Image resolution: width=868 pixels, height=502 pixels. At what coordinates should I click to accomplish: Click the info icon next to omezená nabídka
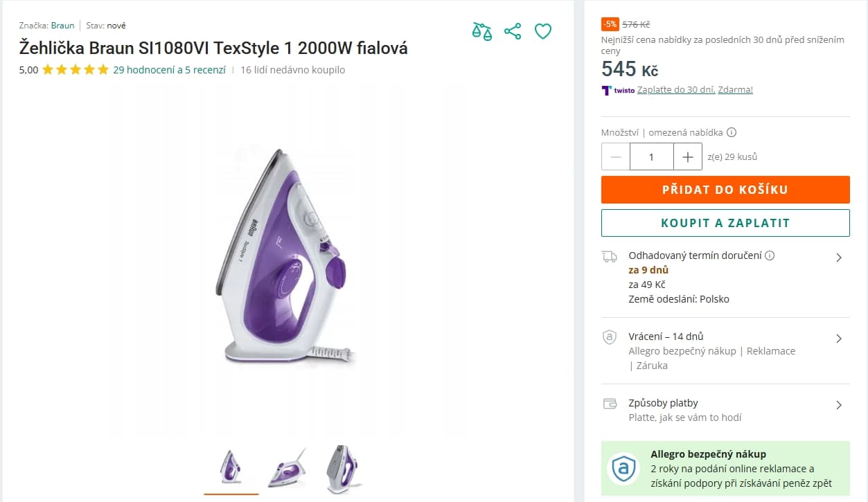(x=732, y=132)
